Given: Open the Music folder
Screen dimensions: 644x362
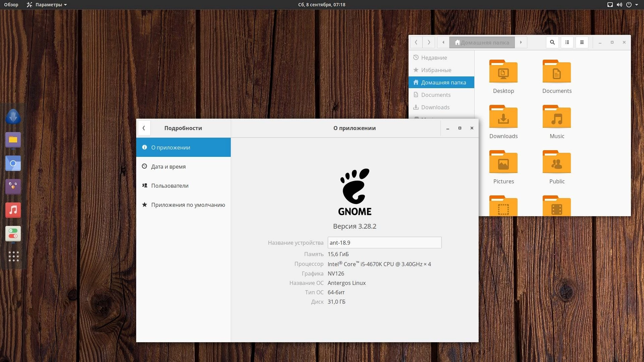Looking at the screenshot, I should tap(557, 122).
